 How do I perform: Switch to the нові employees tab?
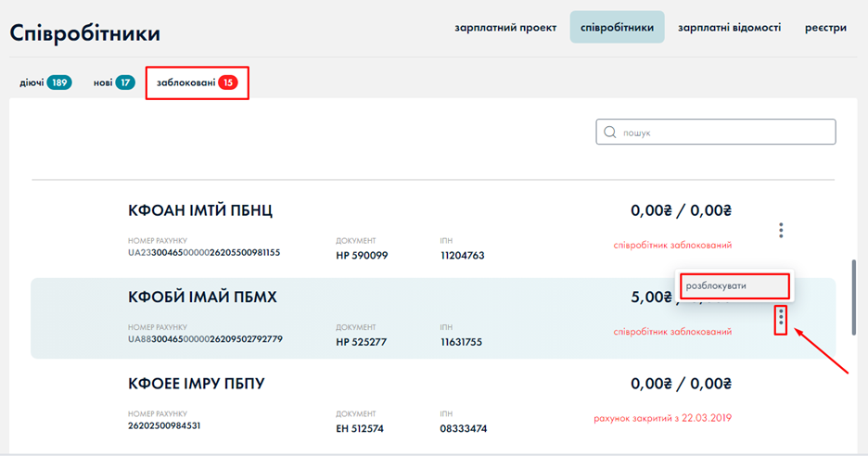(102, 82)
